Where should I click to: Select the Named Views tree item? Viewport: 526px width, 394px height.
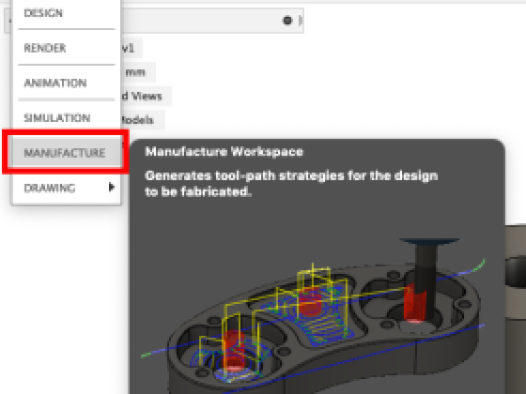click(x=146, y=96)
